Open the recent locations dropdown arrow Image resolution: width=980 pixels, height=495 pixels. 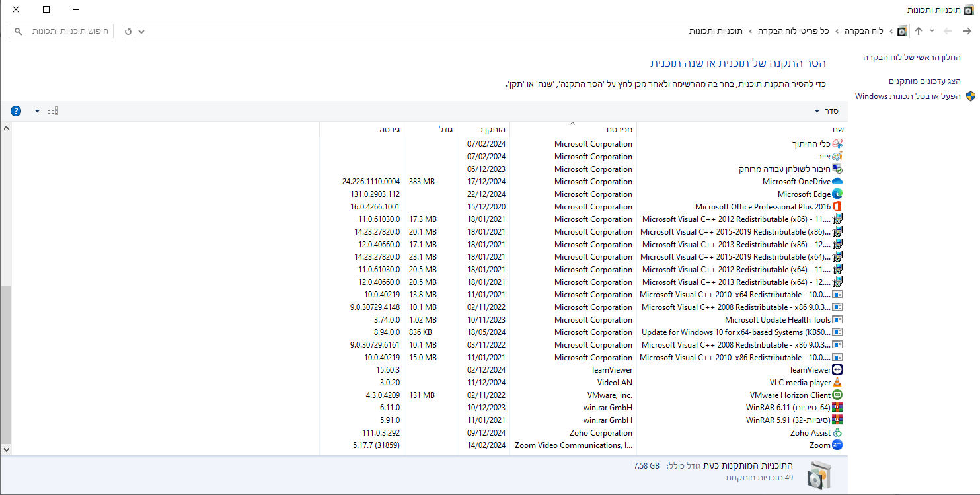tap(932, 31)
